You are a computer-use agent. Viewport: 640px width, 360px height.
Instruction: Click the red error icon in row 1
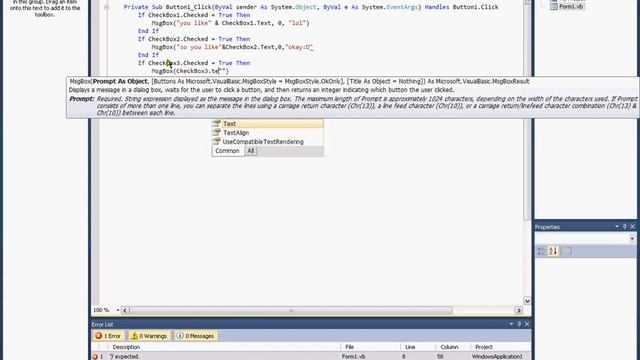pos(95,357)
